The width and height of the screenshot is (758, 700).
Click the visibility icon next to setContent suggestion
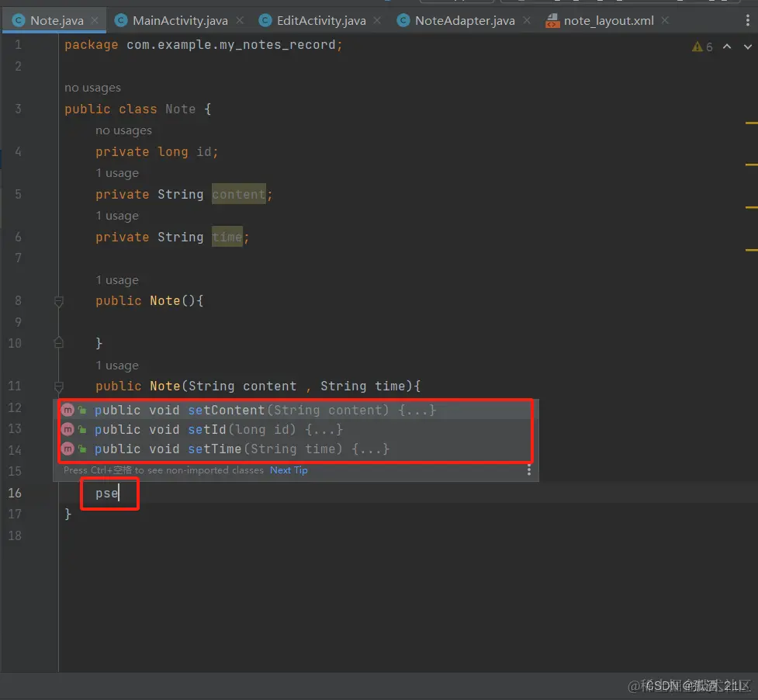82,411
